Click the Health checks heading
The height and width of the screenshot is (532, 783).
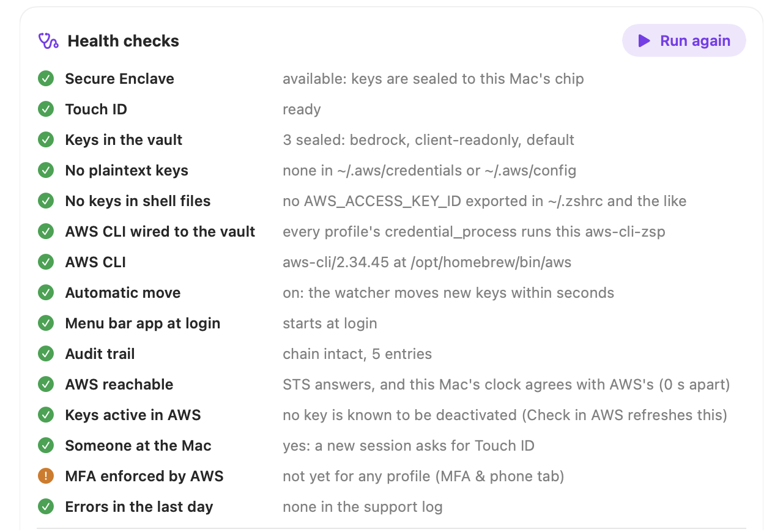123,41
